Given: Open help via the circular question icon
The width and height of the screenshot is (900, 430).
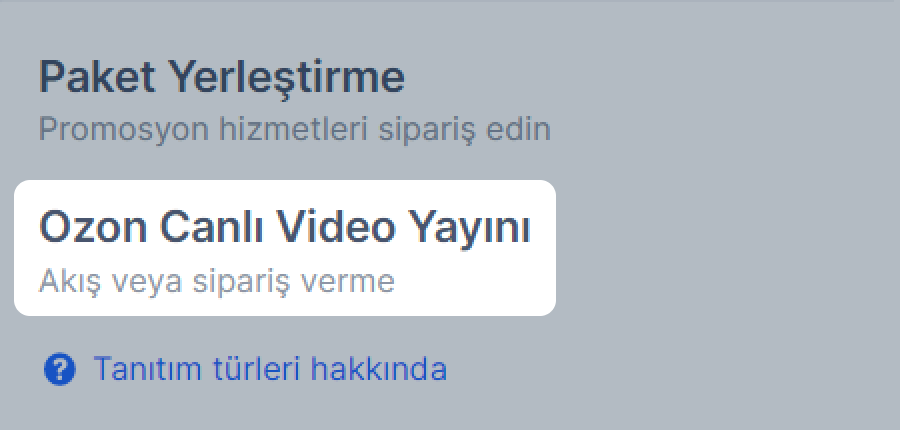Looking at the screenshot, I should pyautogui.click(x=60, y=369).
